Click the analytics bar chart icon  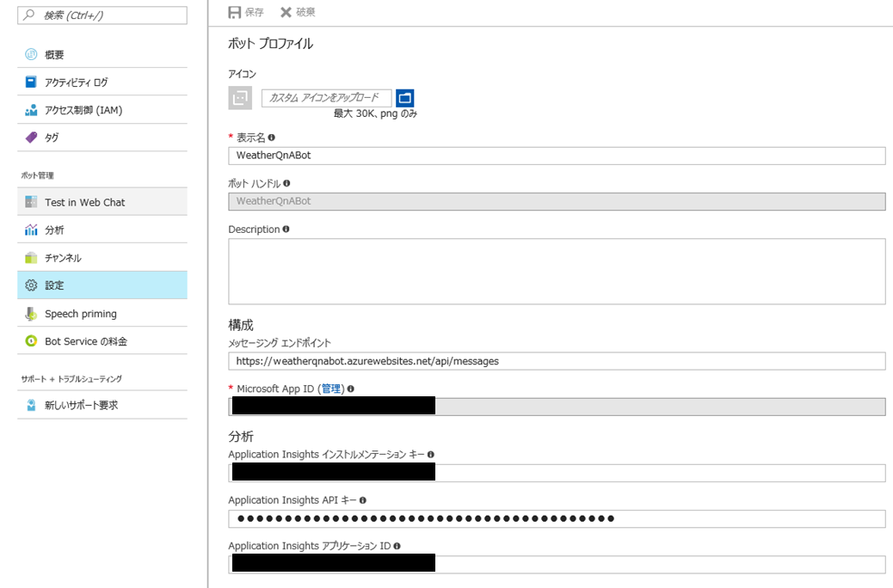[x=31, y=230]
